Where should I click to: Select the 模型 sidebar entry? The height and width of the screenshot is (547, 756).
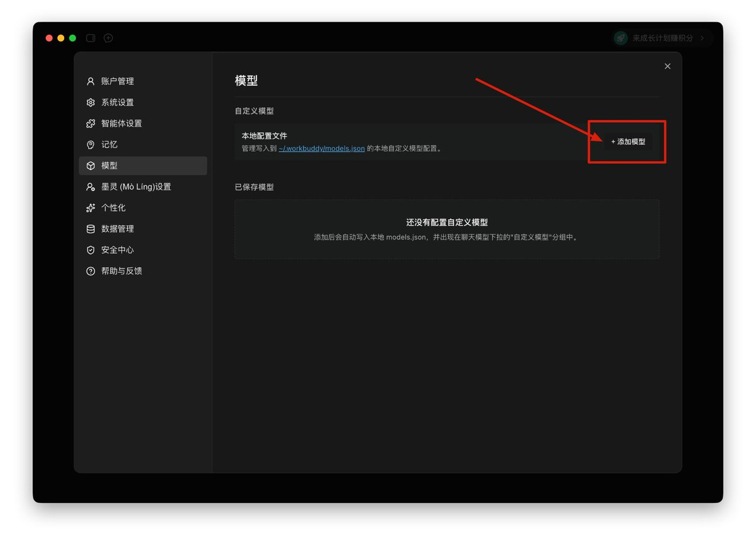tap(143, 166)
